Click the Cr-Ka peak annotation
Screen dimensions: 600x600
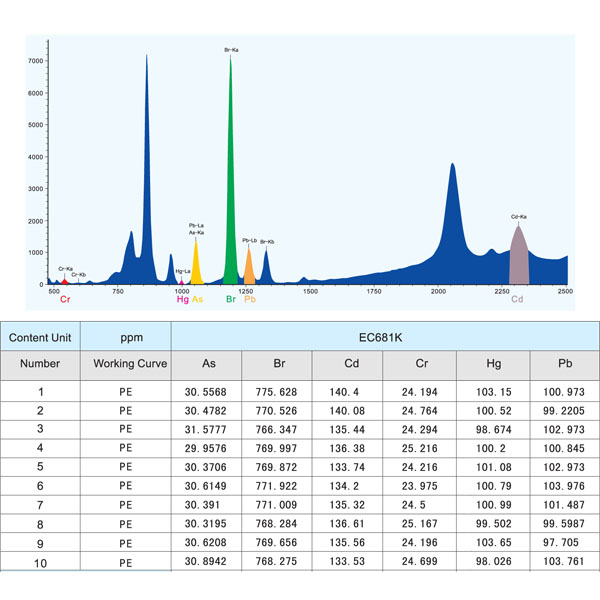click(66, 269)
